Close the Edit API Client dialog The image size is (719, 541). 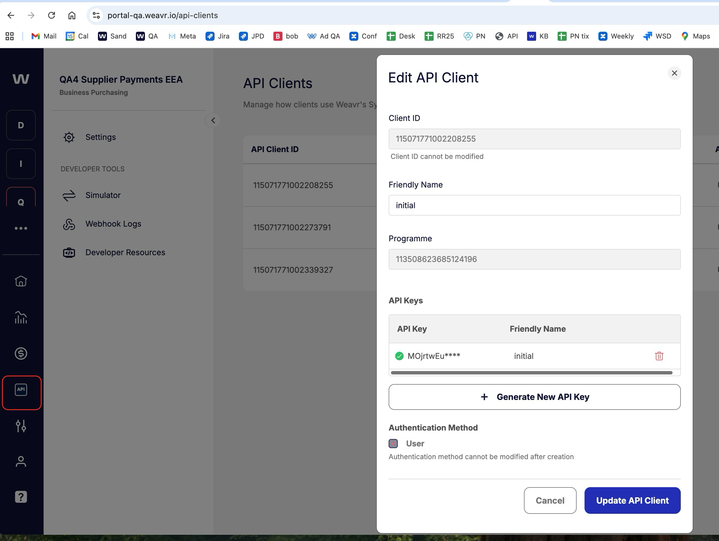coord(674,73)
